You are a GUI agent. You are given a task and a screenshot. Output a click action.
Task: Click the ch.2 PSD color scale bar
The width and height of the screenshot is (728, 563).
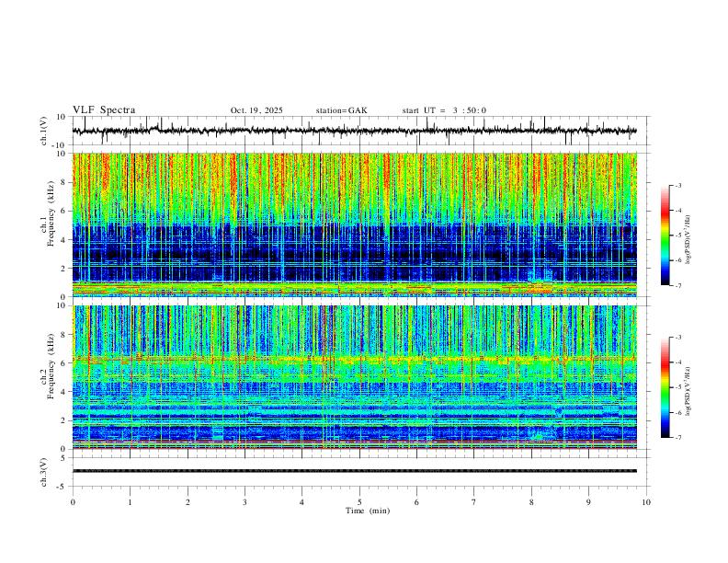click(x=665, y=387)
